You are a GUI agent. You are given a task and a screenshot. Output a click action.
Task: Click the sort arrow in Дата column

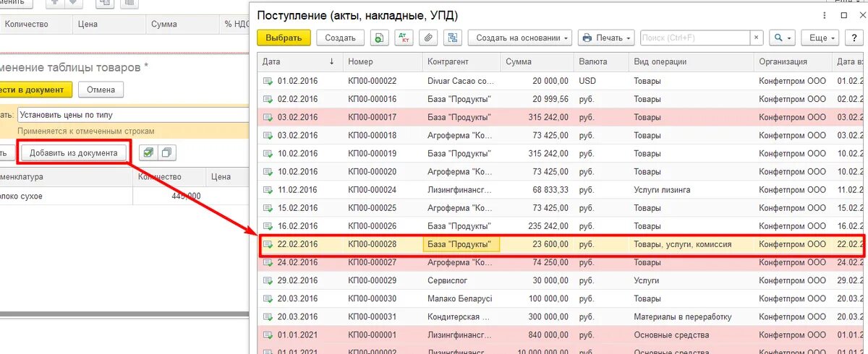click(x=332, y=61)
